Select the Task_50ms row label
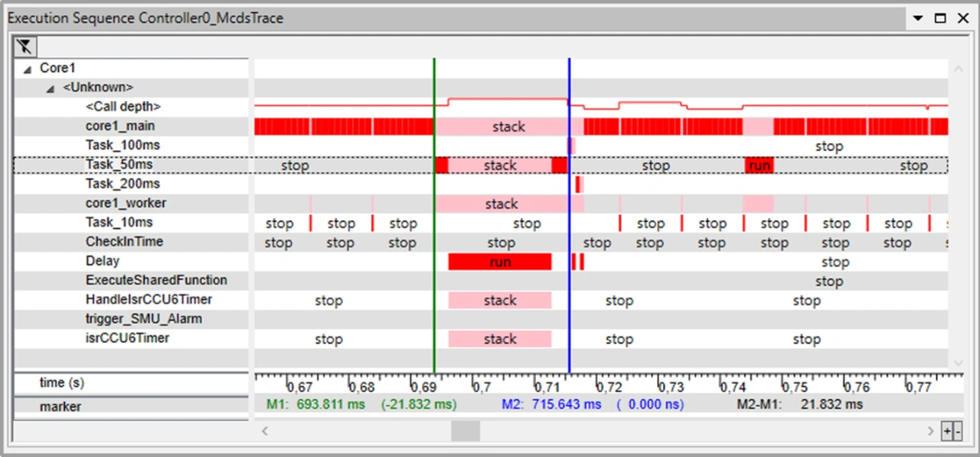980x457 pixels. pos(119,165)
